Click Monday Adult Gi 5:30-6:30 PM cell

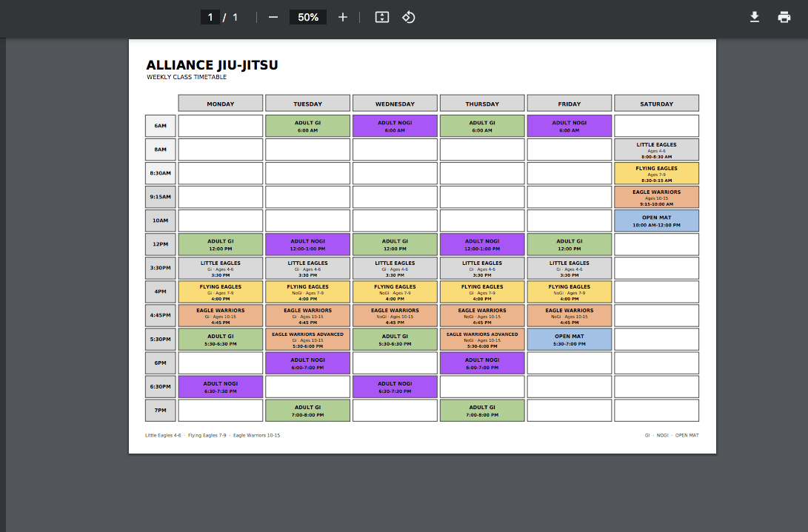(221, 340)
